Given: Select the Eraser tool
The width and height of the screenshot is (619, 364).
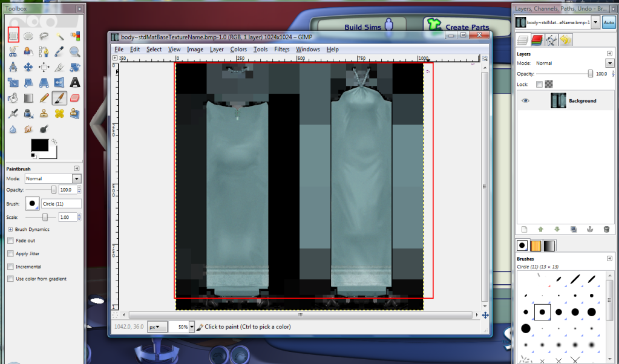Looking at the screenshot, I should click(74, 98).
